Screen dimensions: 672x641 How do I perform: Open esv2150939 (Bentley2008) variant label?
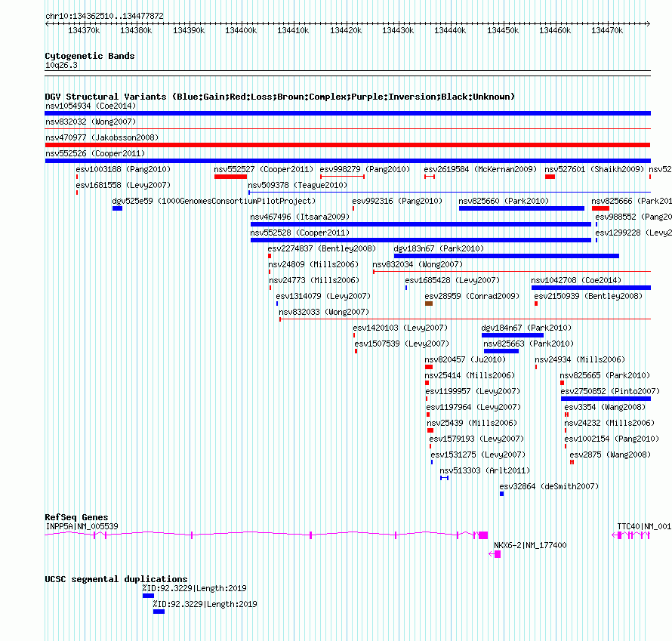pos(588,296)
